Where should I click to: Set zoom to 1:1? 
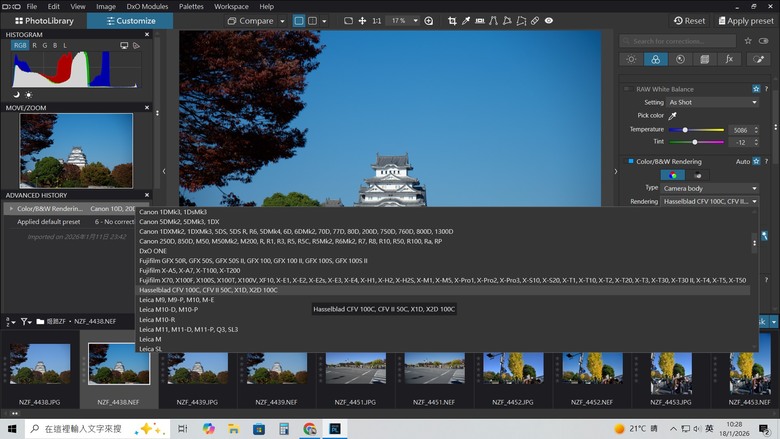(x=377, y=21)
